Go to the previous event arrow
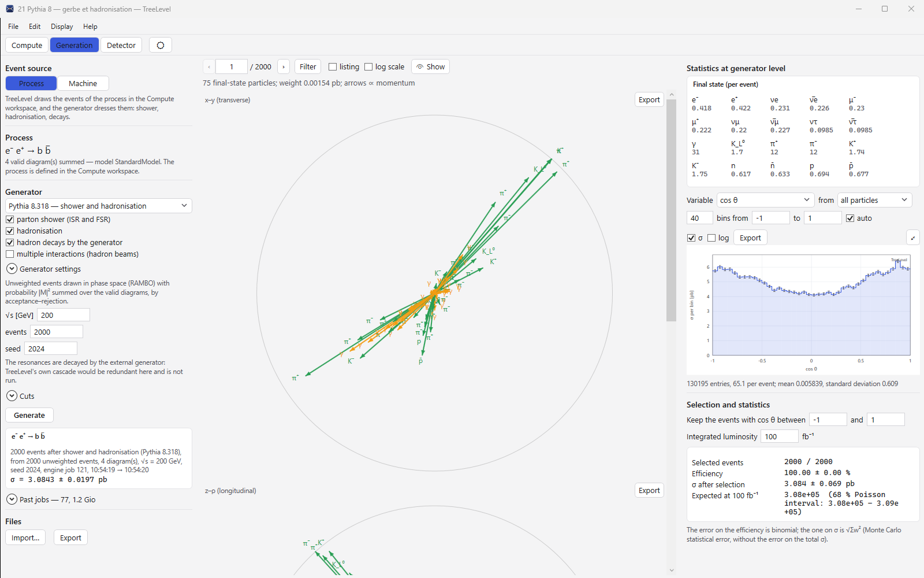Image resolution: width=924 pixels, height=578 pixels. pos(209,67)
